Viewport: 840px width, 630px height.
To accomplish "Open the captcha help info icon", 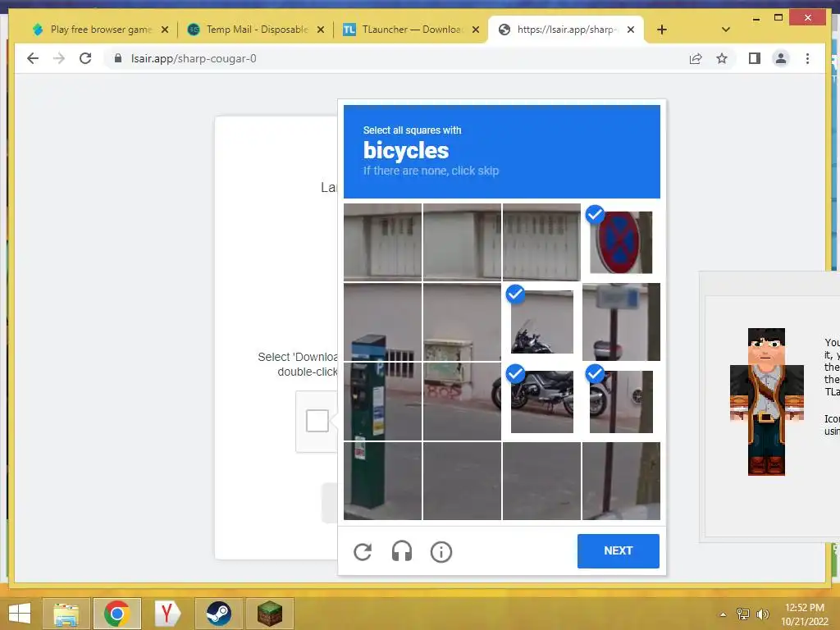I will click(441, 552).
